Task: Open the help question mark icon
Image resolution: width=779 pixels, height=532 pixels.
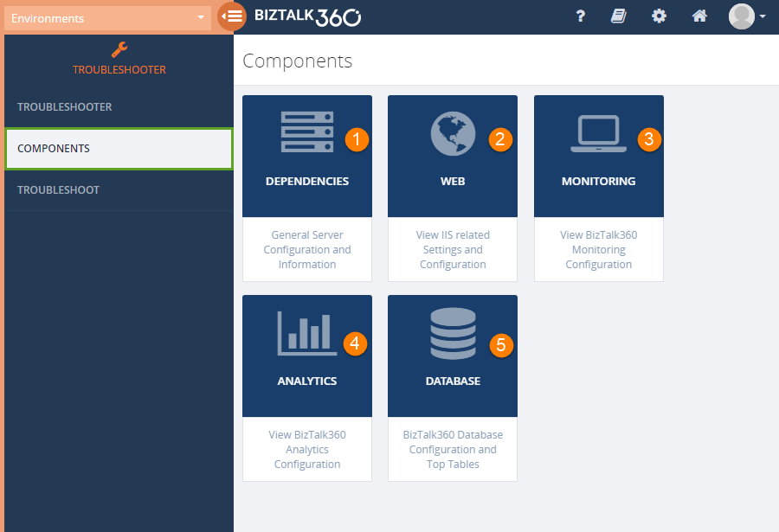Action: point(580,16)
